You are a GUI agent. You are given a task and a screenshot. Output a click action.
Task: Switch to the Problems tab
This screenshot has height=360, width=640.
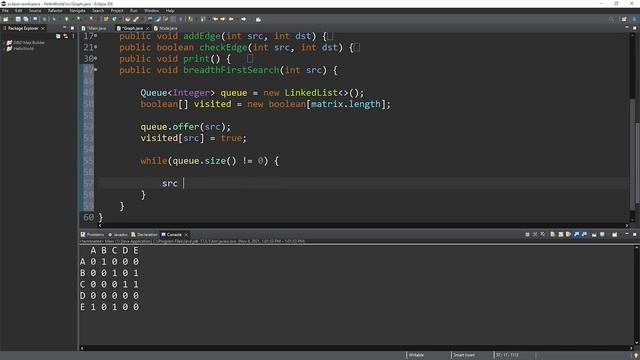pyautogui.click(x=93, y=235)
